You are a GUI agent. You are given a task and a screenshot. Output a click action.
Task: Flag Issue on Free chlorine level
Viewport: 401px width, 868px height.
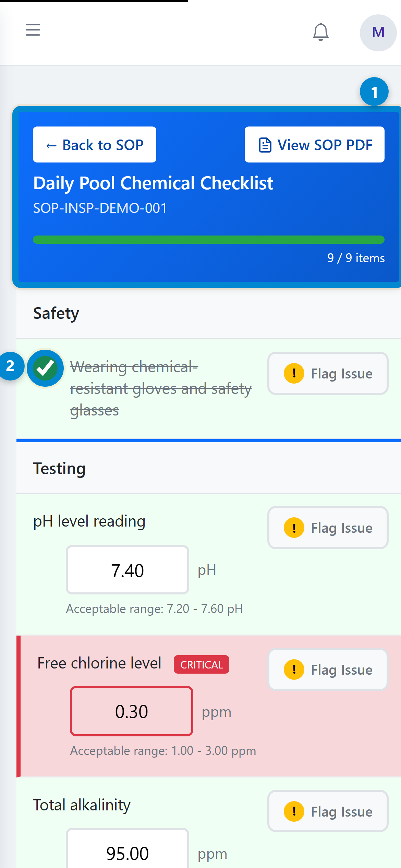click(327, 670)
